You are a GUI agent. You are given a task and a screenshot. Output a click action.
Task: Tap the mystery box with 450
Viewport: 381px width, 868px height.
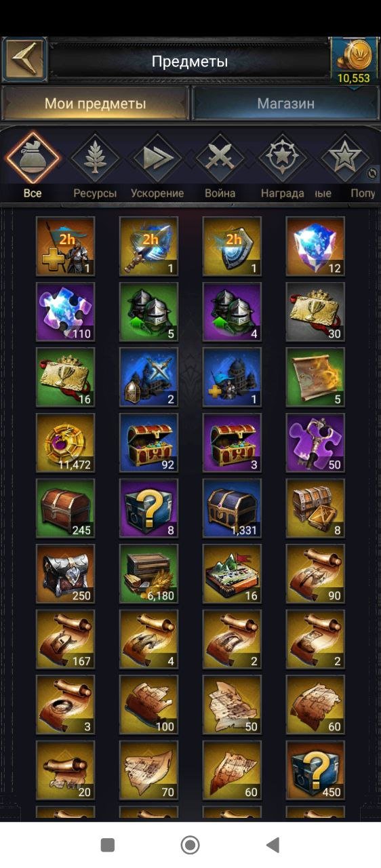point(315,771)
